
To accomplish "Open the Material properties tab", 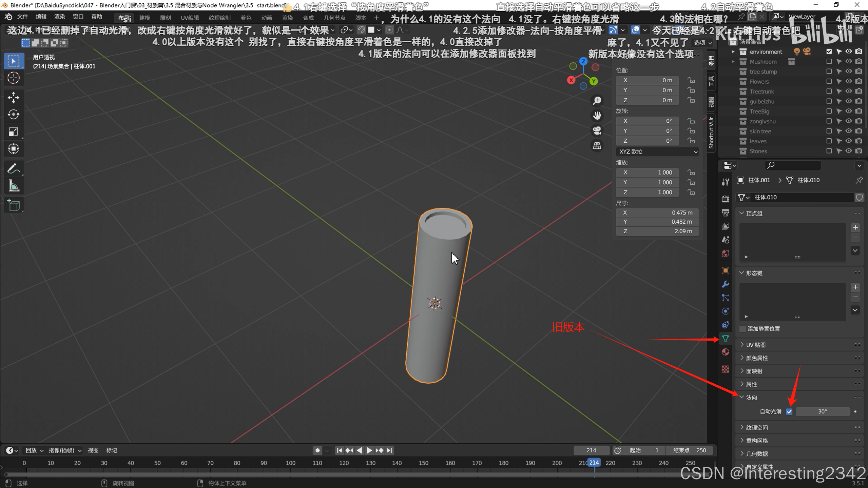I will (725, 352).
